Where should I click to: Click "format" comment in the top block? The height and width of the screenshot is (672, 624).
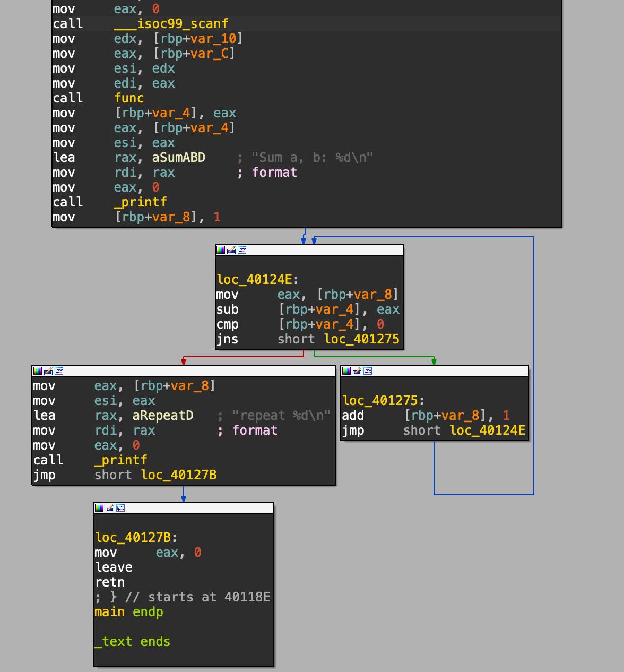click(x=274, y=173)
